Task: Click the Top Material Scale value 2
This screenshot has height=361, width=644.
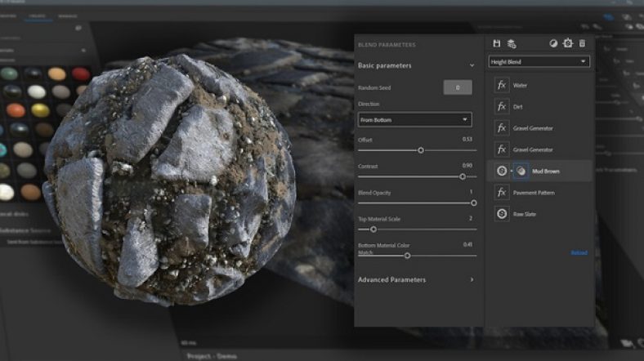Action: point(471,218)
